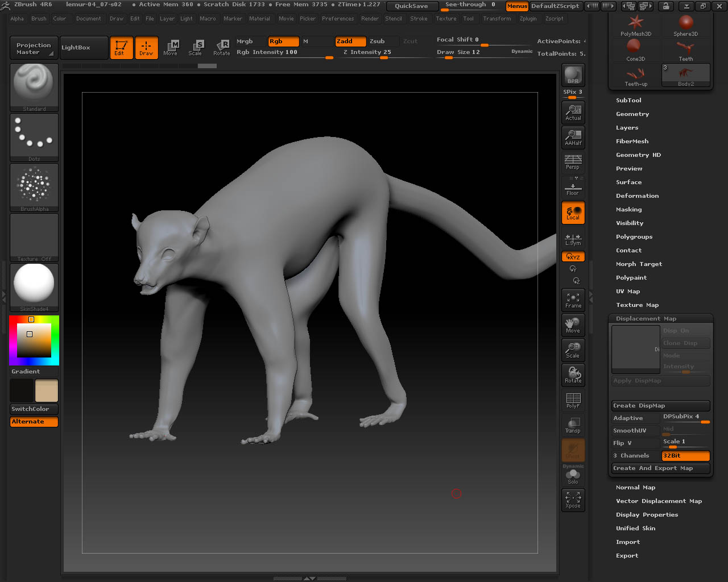Screen dimensions: 728x582
Task: Expand the Deformation section
Action: tap(637, 196)
